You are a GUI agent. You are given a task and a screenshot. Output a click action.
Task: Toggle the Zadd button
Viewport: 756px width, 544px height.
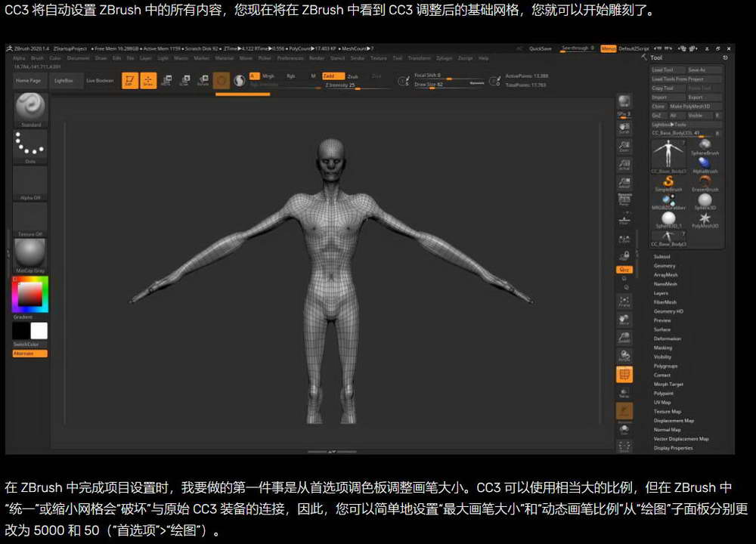coord(333,76)
